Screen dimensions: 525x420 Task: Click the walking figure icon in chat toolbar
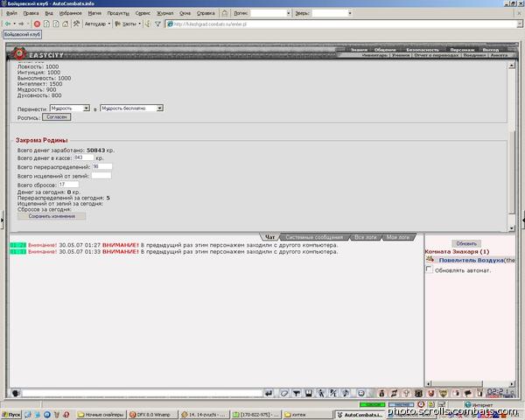[x=321, y=393]
